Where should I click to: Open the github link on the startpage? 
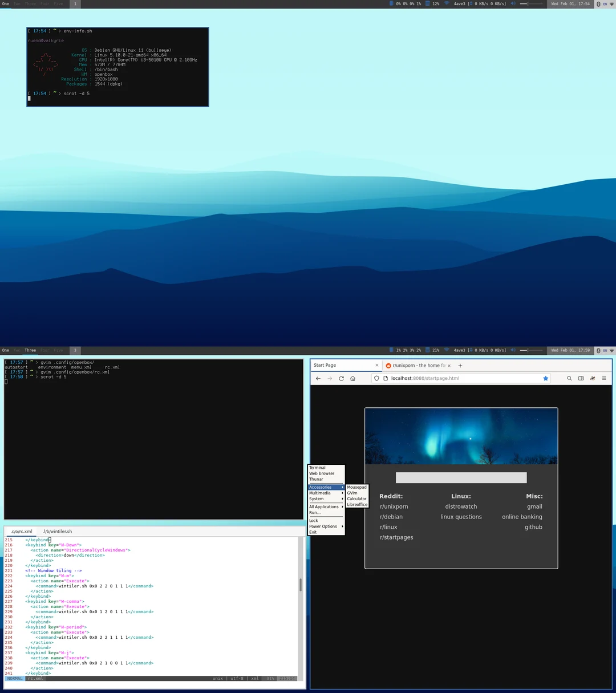533,527
